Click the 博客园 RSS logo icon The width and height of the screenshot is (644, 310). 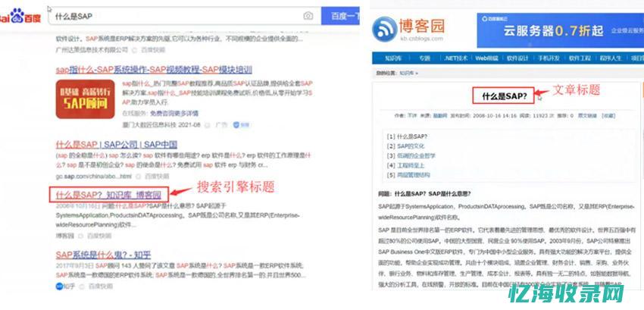[x=386, y=30]
